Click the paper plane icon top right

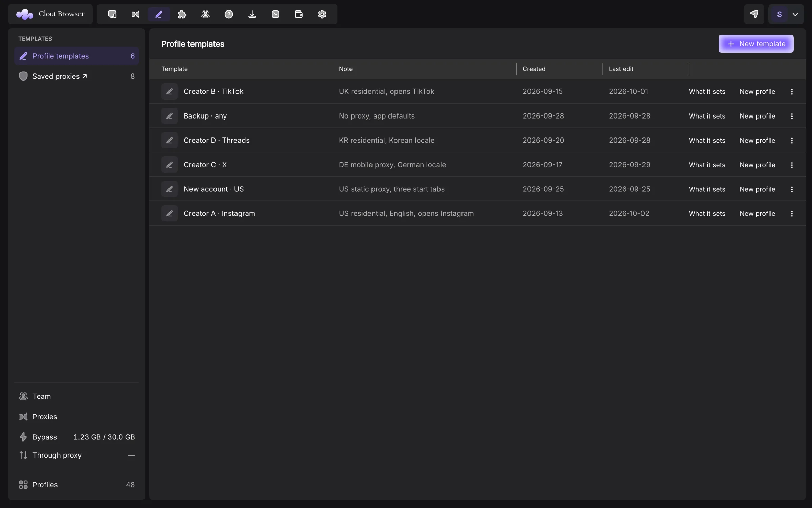pyautogui.click(x=754, y=14)
